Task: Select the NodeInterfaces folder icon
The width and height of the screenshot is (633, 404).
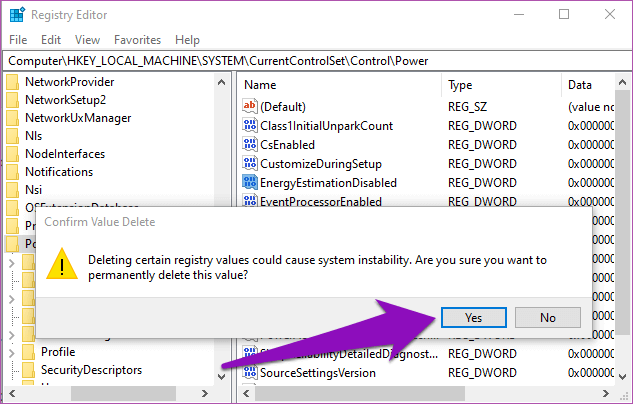Action: click(x=13, y=154)
